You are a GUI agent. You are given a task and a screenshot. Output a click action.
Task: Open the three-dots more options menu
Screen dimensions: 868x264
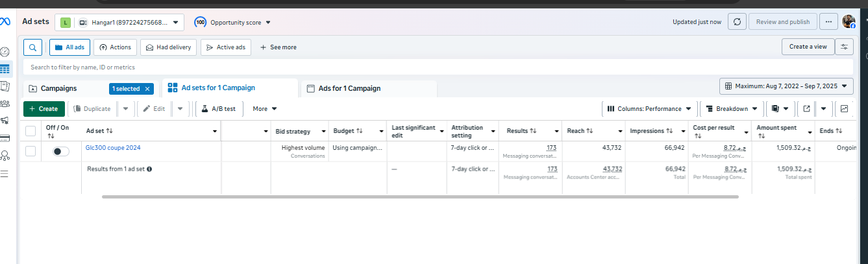point(828,21)
